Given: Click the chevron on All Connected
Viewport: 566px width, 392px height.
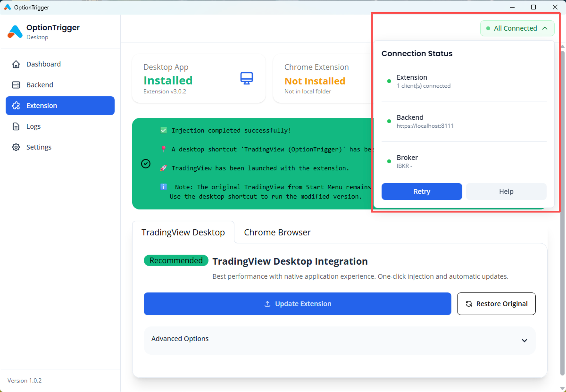Looking at the screenshot, I should coord(545,28).
